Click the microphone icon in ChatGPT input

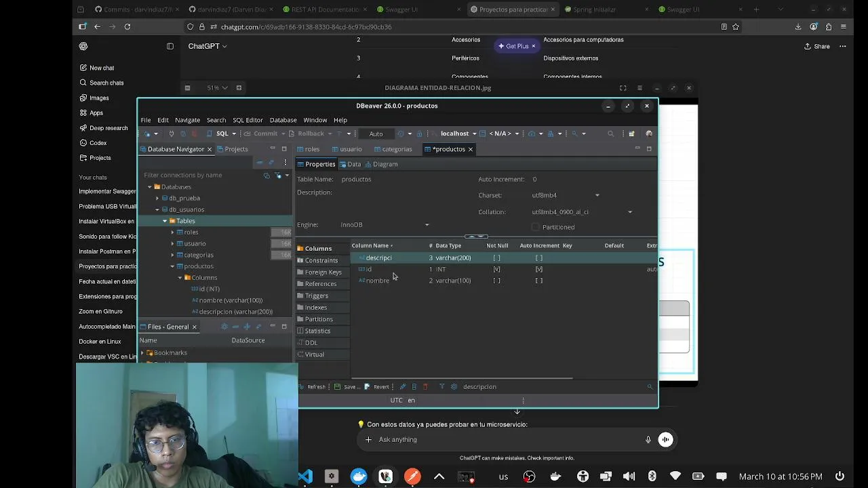click(x=648, y=439)
